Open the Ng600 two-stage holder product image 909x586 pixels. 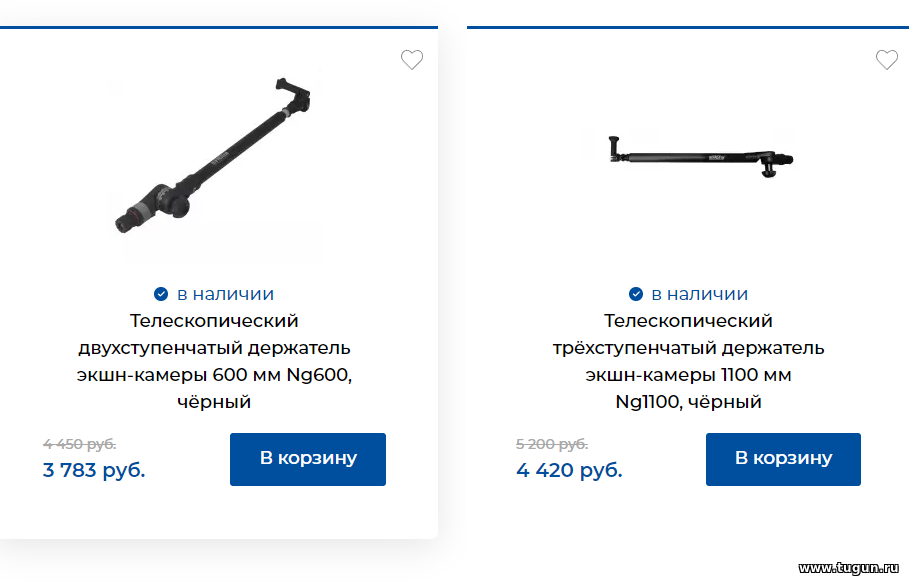click(x=213, y=155)
